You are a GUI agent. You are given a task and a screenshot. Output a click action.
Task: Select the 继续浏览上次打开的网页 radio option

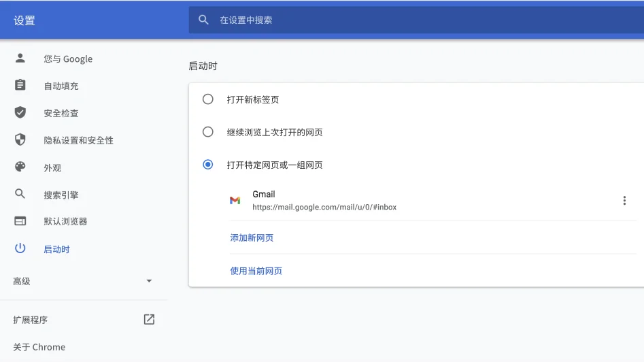click(x=208, y=132)
